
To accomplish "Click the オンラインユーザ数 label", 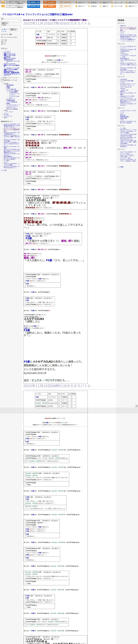I will [6, 34].
